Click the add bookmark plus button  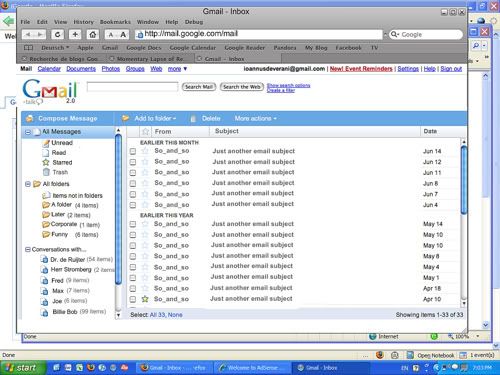(75, 34)
